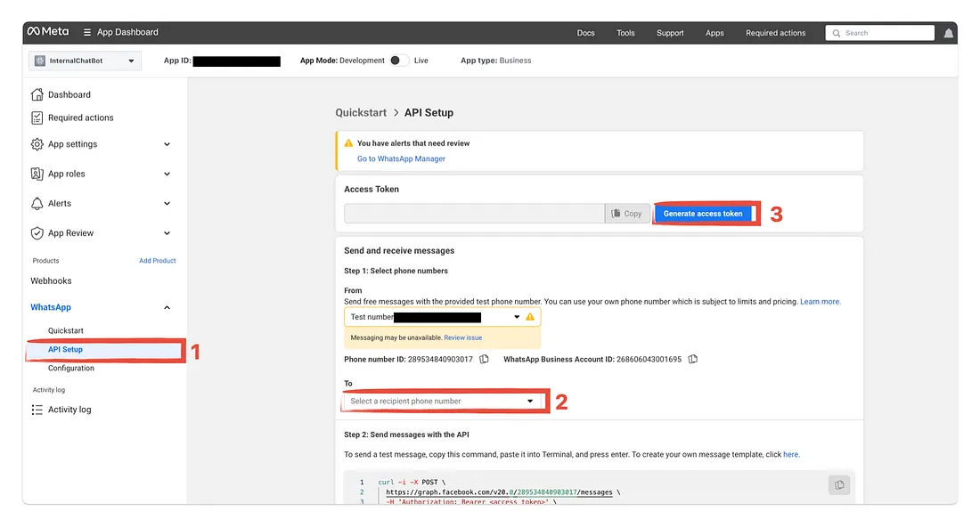Open the InternalChatBot app selector dropdown
The image size is (980, 528).
tap(85, 61)
